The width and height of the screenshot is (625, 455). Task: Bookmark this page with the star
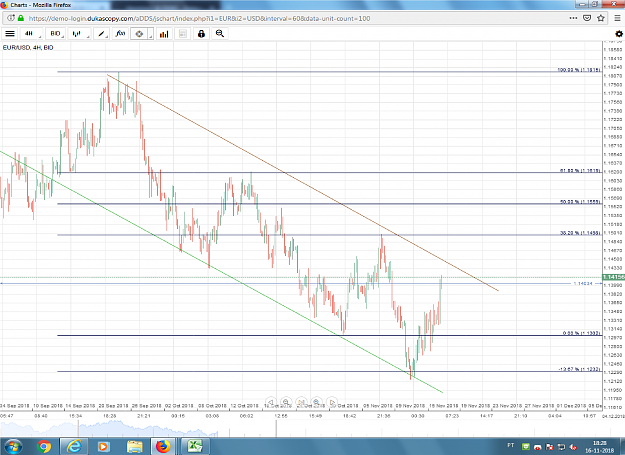pos(601,18)
